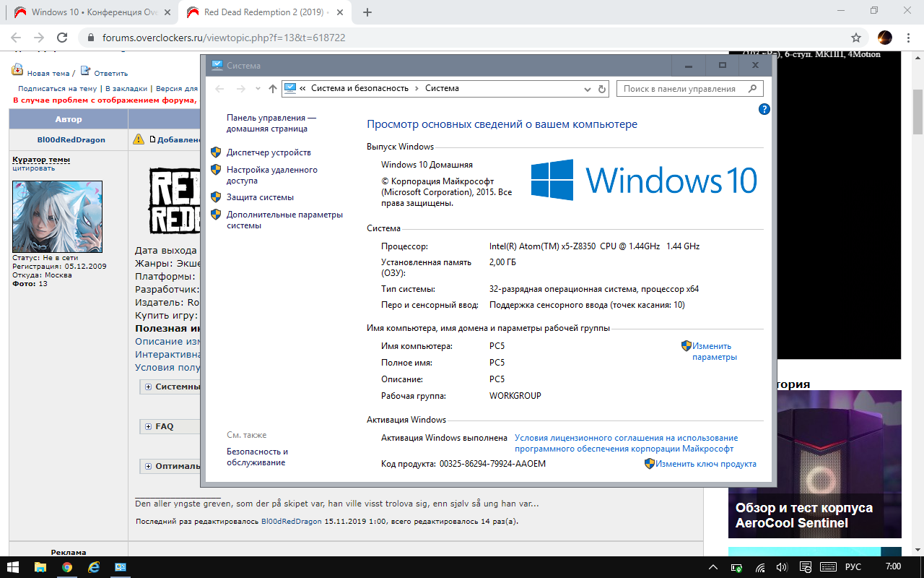Viewport: 924px width, 578px height.
Task: Open a new Chrome tab
Action: (367, 12)
